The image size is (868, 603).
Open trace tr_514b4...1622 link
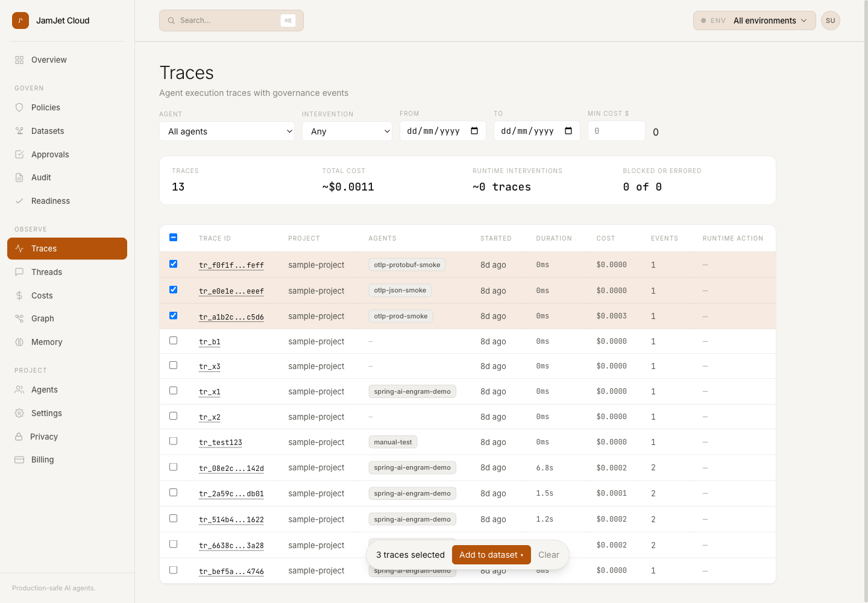click(x=231, y=520)
